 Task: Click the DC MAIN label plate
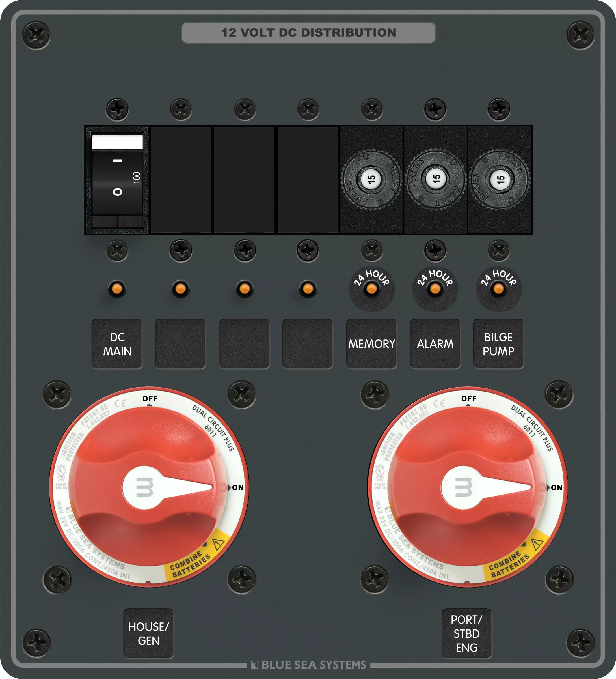tap(117, 344)
